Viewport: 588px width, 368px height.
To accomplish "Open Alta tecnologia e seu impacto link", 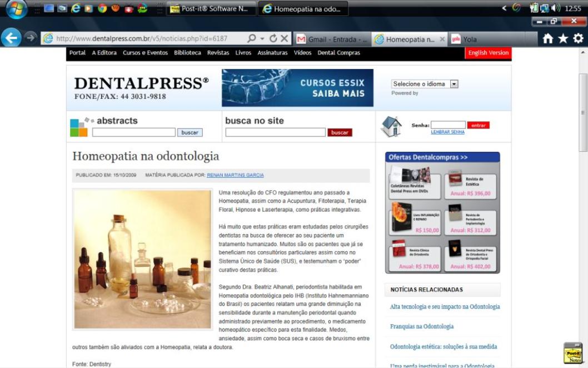I will [445, 307].
